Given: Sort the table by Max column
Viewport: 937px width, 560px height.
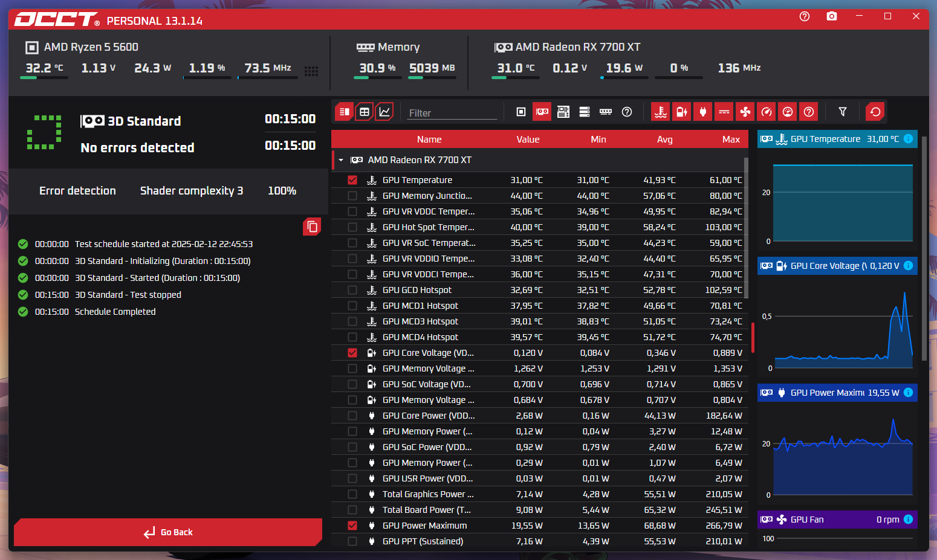Looking at the screenshot, I should [731, 140].
